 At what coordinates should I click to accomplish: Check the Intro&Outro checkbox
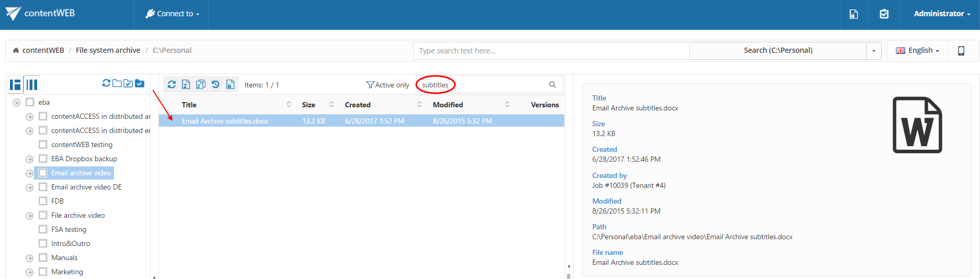click(x=43, y=243)
